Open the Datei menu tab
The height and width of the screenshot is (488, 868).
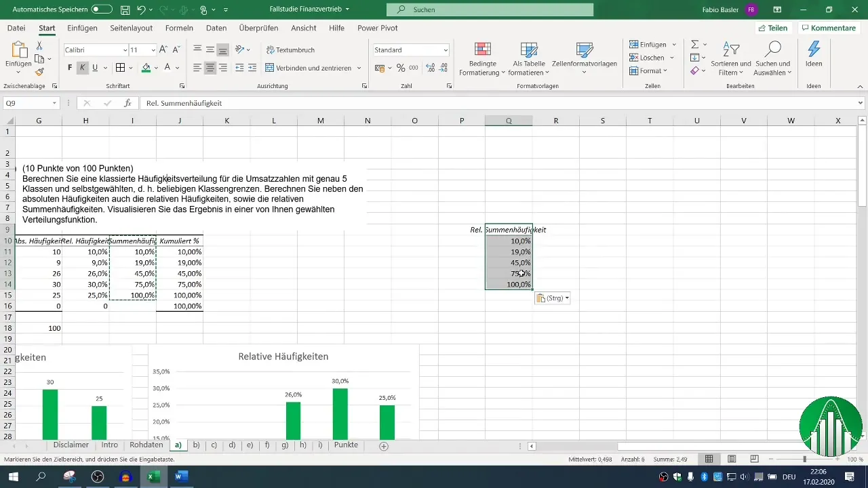click(x=16, y=28)
